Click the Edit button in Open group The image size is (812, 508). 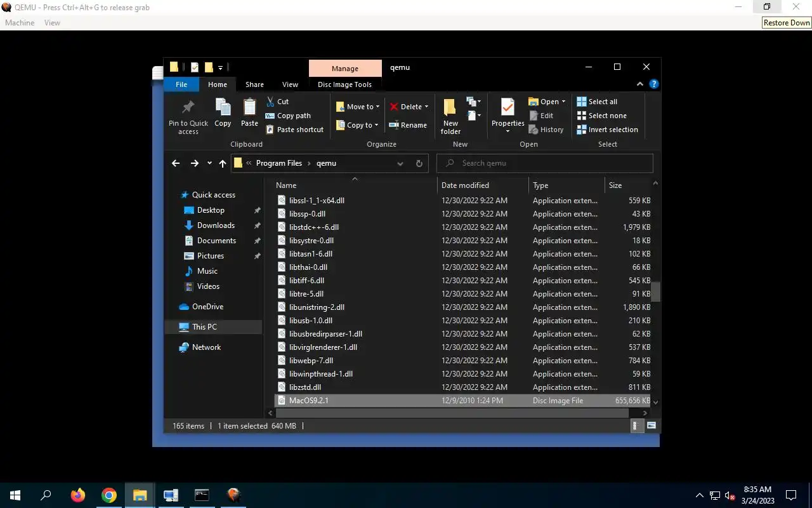point(541,116)
